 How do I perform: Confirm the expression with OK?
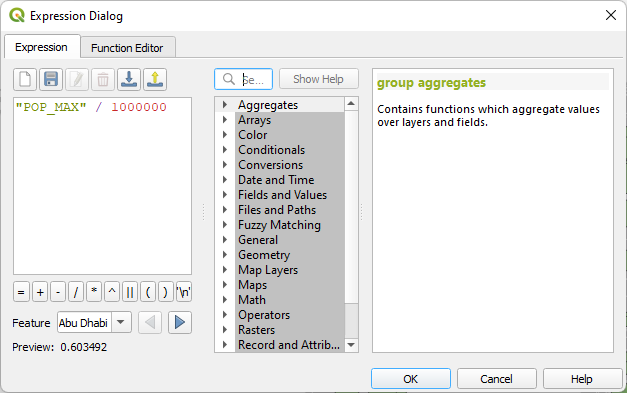pyautogui.click(x=411, y=379)
